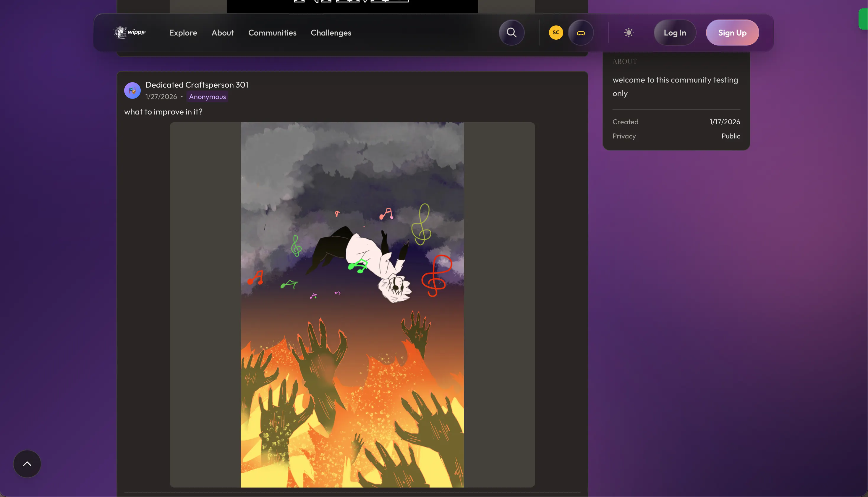Click the scroll-to-top chevron button

[x=27, y=464]
